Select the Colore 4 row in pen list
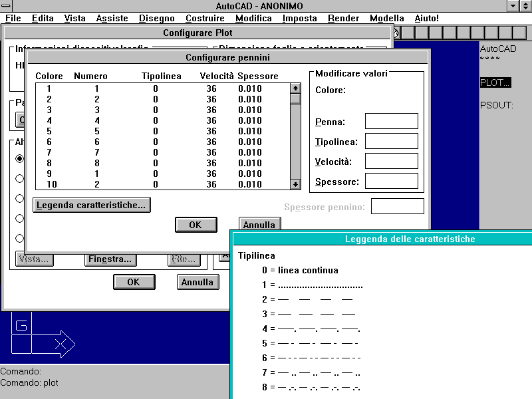 tap(163, 120)
